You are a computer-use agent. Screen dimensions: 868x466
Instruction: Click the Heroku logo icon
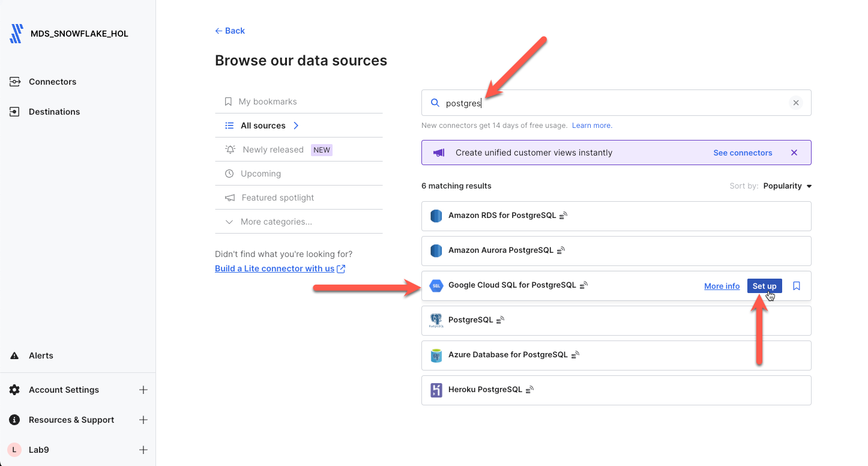click(436, 390)
